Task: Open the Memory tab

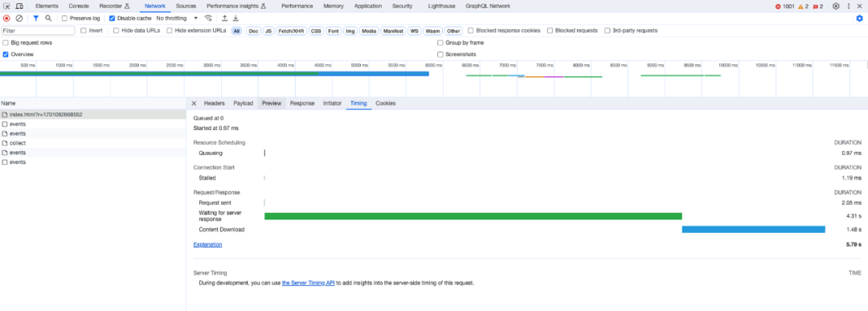Action: pyautogui.click(x=334, y=6)
